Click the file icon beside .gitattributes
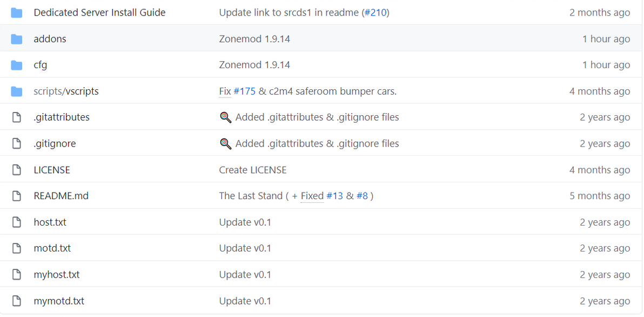Screen dimensions: 644x317 tap(17, 117)
